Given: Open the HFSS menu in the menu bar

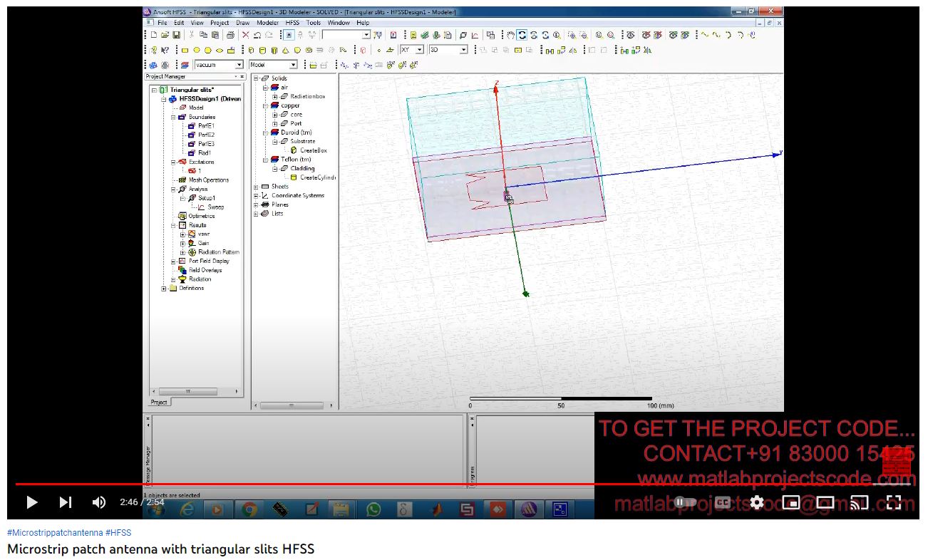Looking at the screenshot, I should [292, 23].
